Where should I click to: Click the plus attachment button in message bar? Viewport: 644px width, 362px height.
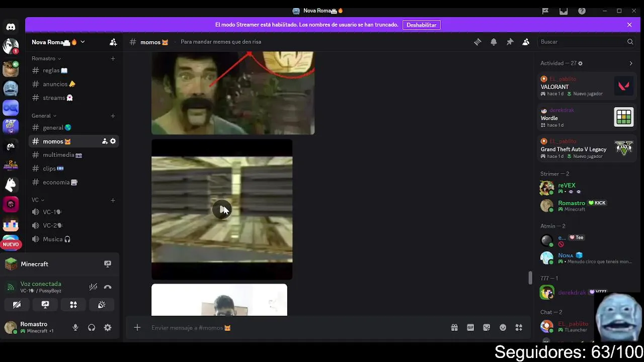pyautogui.click(x=137, y=328)
